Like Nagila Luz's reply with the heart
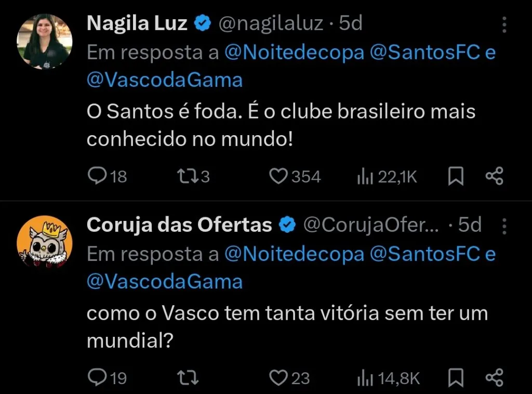This screenshot has width=532, height=394. (278, 176)
